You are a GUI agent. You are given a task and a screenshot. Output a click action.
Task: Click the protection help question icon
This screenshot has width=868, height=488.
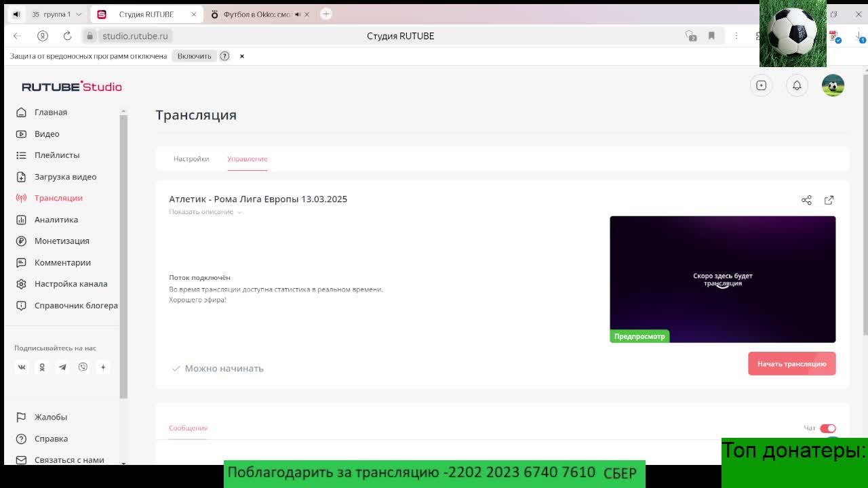(224, 56)
